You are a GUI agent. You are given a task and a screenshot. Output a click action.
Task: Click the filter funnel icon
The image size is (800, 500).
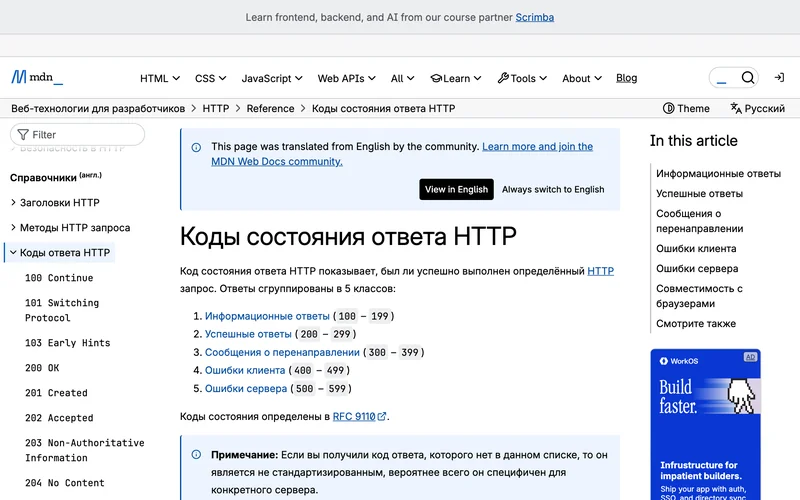pyautogui.click(x=23, y=135)
